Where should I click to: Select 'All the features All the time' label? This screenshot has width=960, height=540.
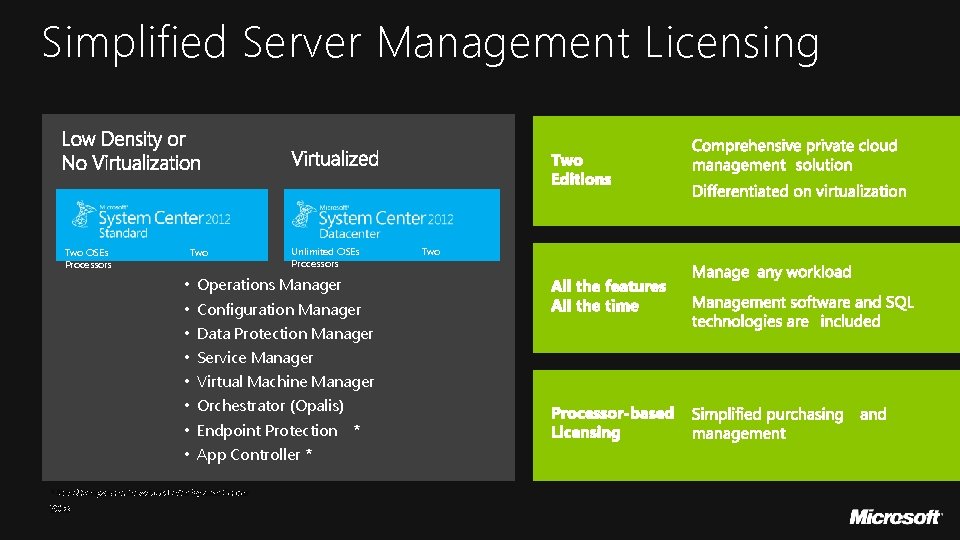coord(608,296)
